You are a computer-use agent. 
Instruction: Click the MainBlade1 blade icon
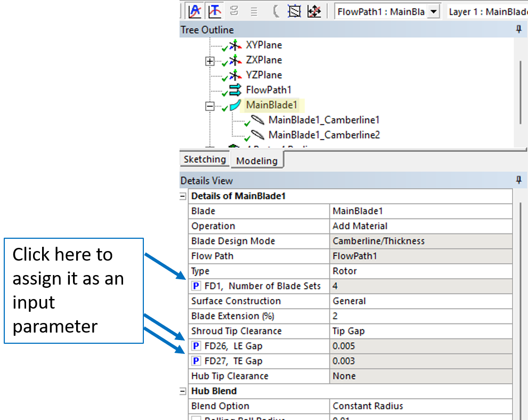[x=235, y=105]
